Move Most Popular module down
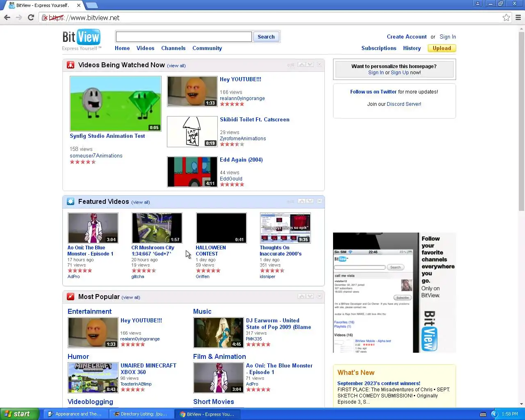 tap(310, 296)
